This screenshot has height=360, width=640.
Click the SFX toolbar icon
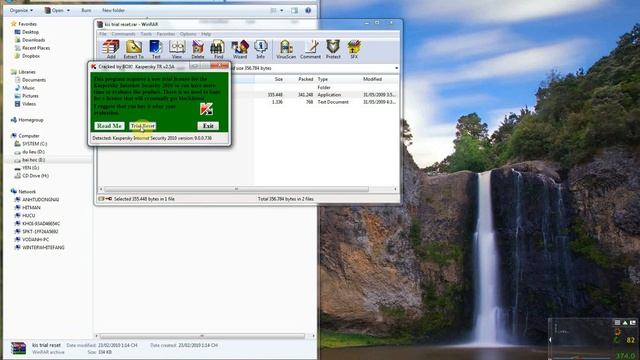coord(354,49)
